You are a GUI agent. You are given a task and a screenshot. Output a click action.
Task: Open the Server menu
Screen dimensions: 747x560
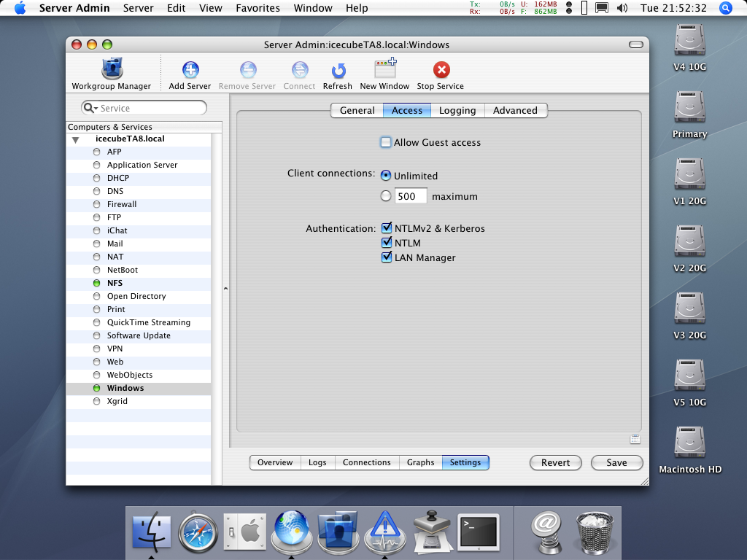(138, 8)
